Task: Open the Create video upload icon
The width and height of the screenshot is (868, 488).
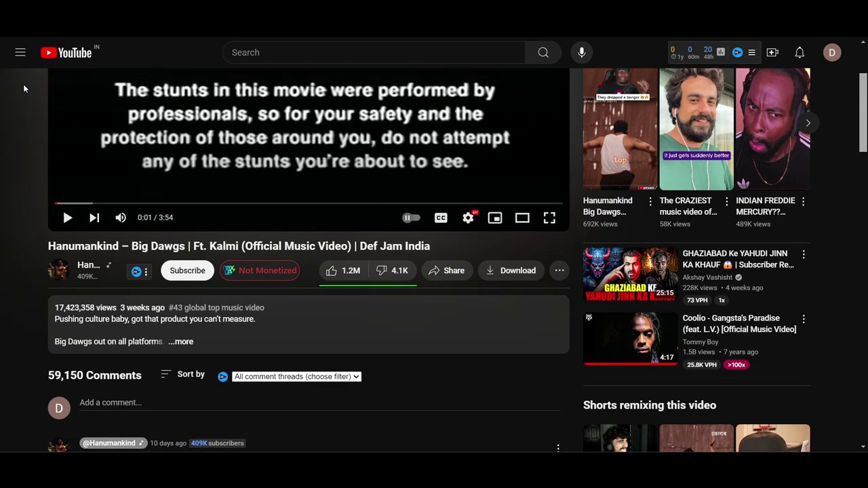Action: pos(772,52)
